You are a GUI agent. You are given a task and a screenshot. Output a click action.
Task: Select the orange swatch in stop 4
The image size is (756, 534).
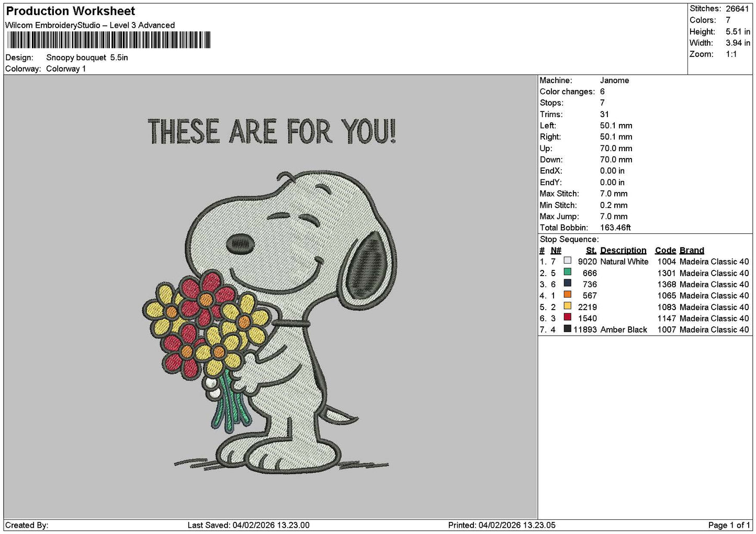click(x=567, y=294)
